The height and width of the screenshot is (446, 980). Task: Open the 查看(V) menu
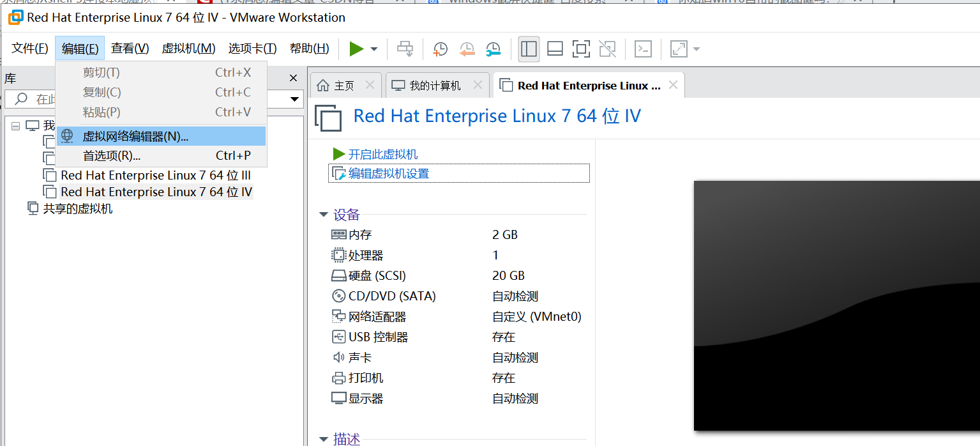[x=130, y=49]
